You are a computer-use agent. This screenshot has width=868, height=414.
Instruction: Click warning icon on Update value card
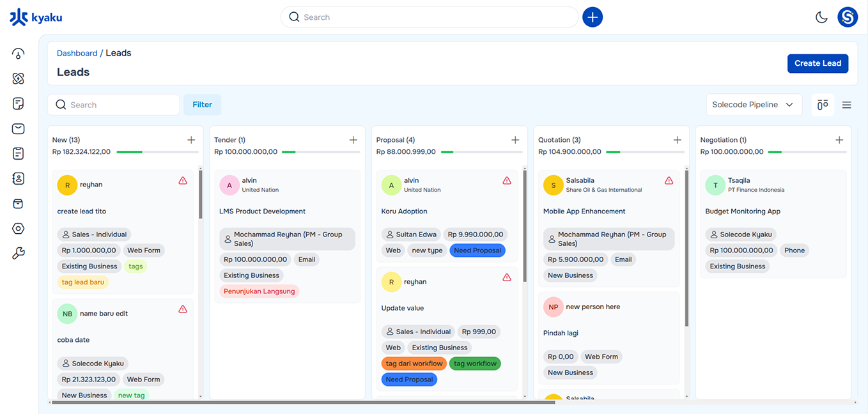click(507, 277)
